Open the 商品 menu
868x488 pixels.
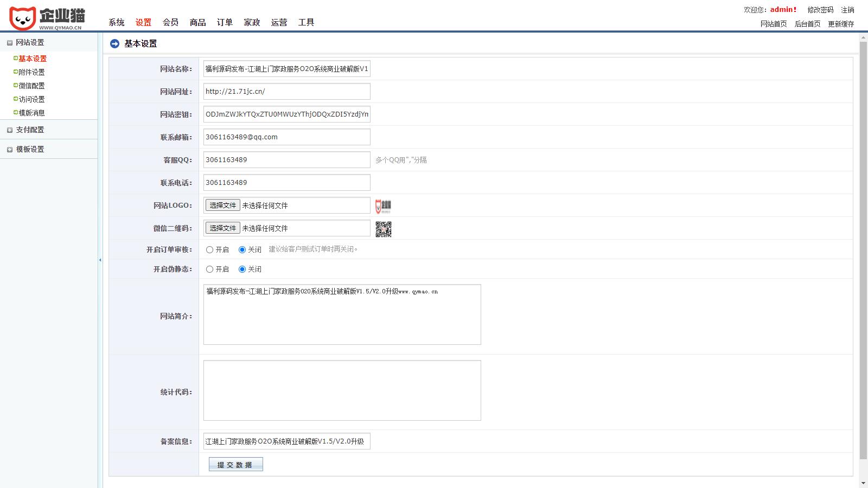[x=197, y=22]
